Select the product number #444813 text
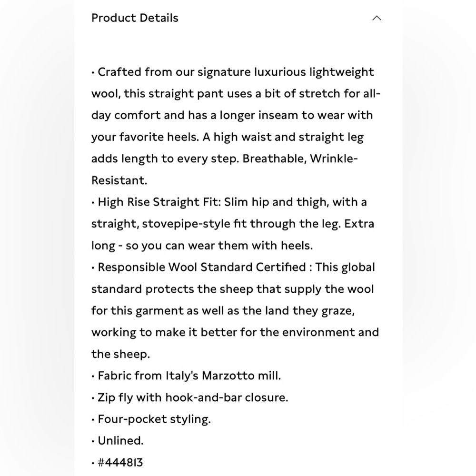The height and width of the screenshot is (476, 476). (120, 462)
